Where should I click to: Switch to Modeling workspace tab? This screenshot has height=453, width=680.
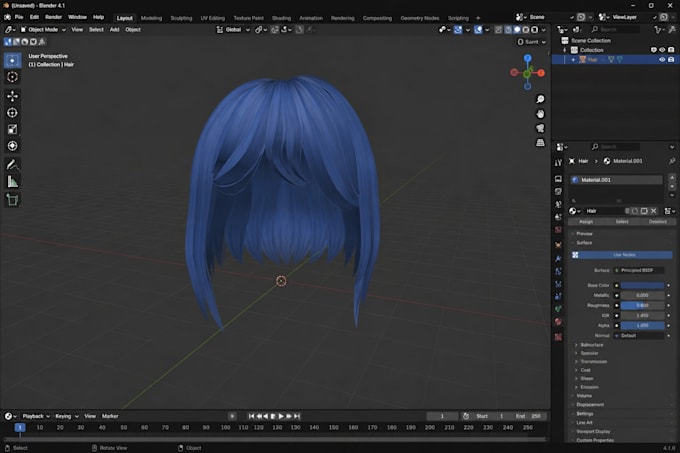151,18
